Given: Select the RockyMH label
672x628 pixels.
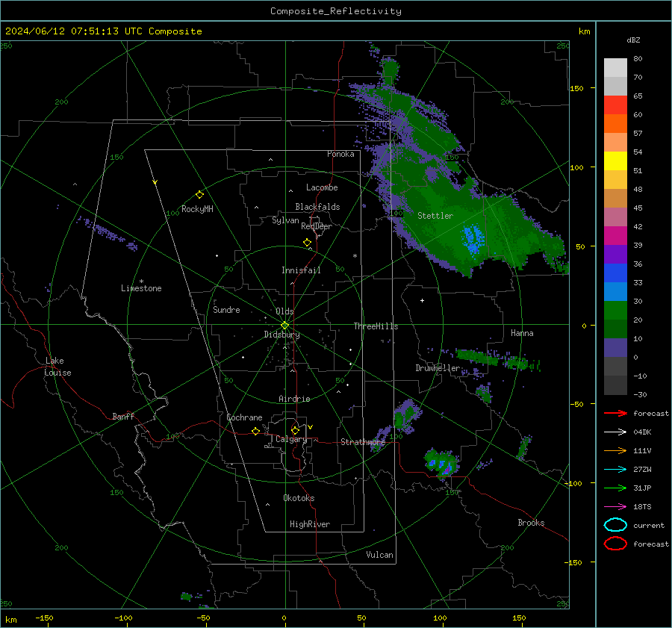Looking at the screenshot, I should pos(197,209).
